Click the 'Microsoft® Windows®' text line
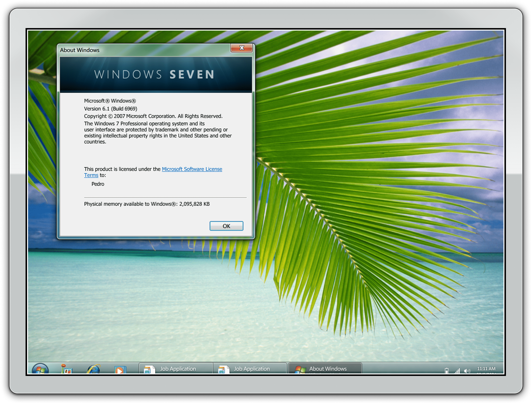Image resolution: width=532 pixels, height=404 pixels. pyautogui.click(x=110, y=101)
